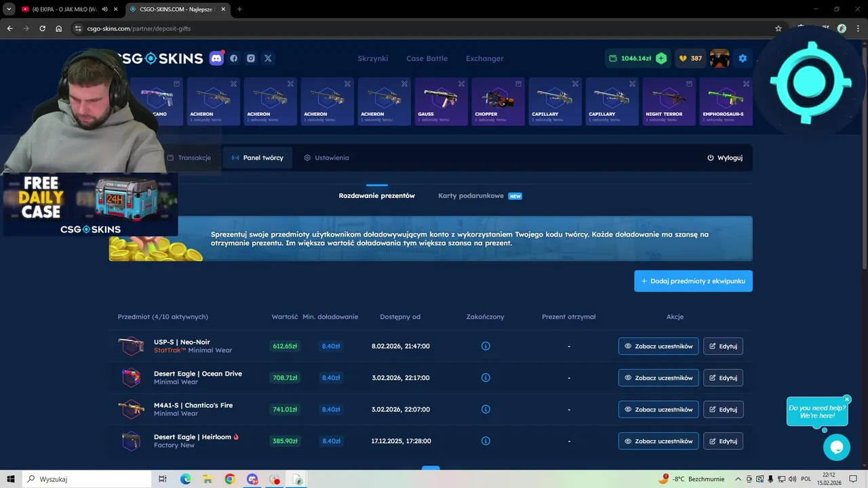This screenshot has height=488, width=868.
Task: Show hidden system tray icons
Action: [738, 479]
